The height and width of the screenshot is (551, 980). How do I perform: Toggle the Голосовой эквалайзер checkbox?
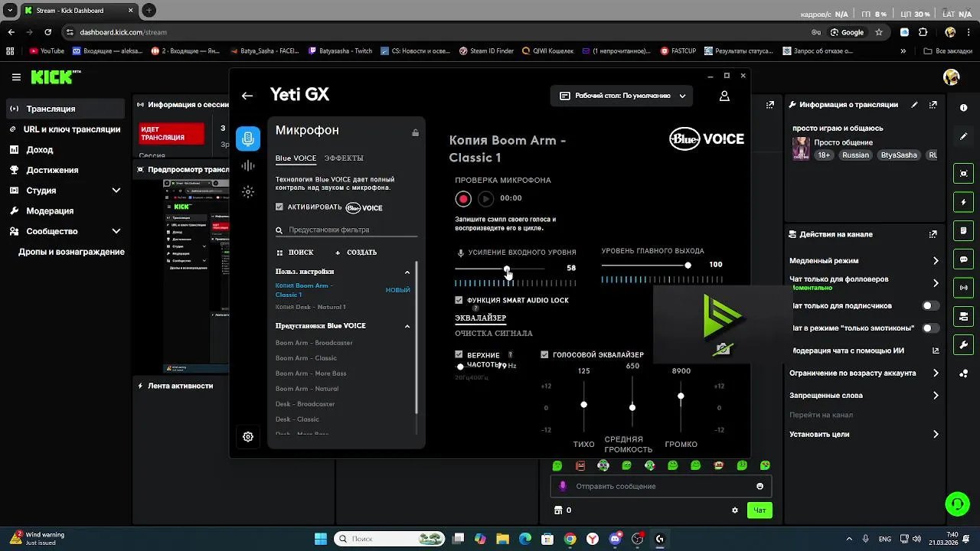coord(544,355)
